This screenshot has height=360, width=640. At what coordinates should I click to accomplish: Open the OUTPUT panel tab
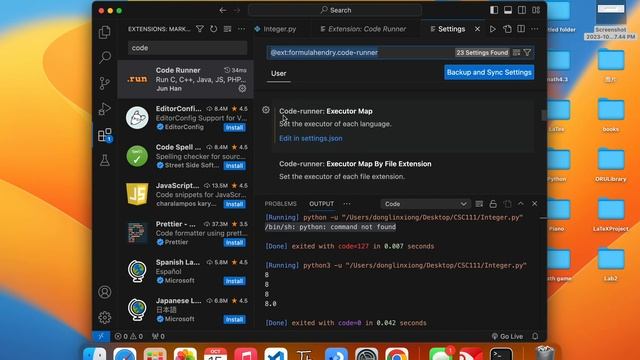pyautogui.click(x=321, y=204)
